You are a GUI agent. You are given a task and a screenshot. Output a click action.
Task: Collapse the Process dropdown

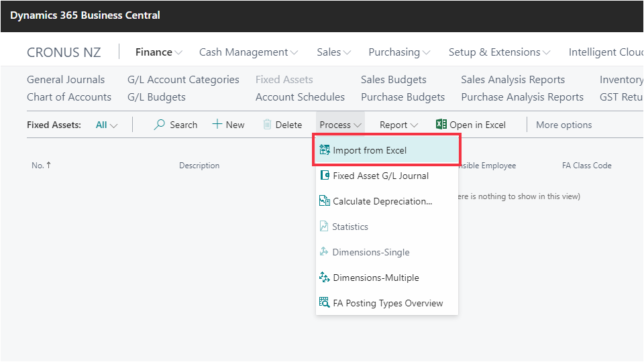(341, 125)
